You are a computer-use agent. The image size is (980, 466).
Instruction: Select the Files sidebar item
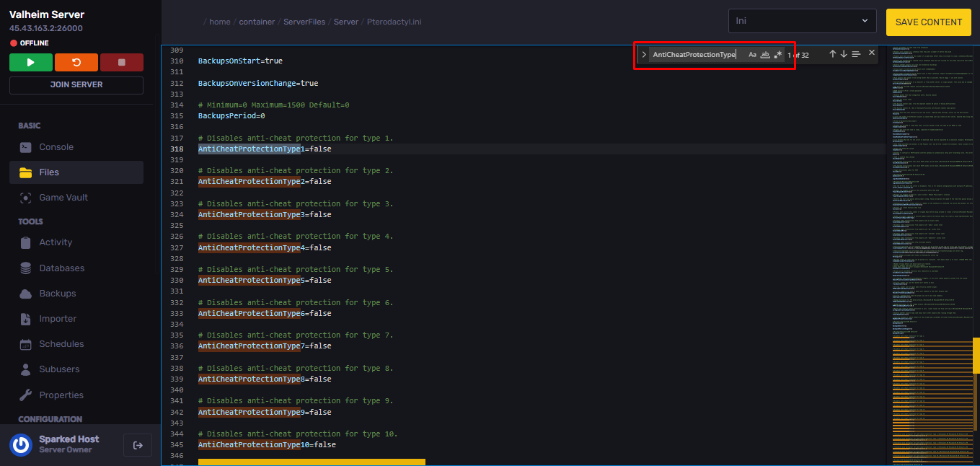76,172
